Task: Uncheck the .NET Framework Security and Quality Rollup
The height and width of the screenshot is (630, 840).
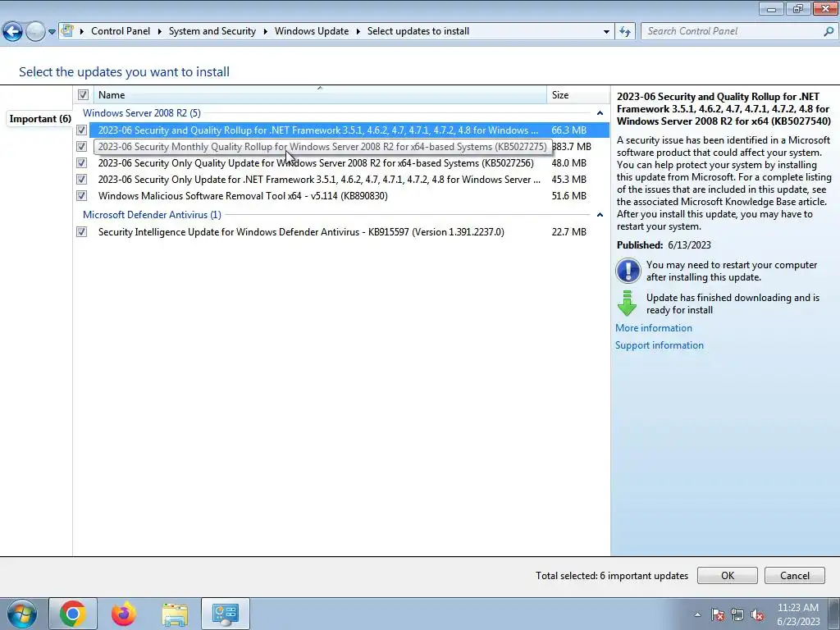Action: 81,130
